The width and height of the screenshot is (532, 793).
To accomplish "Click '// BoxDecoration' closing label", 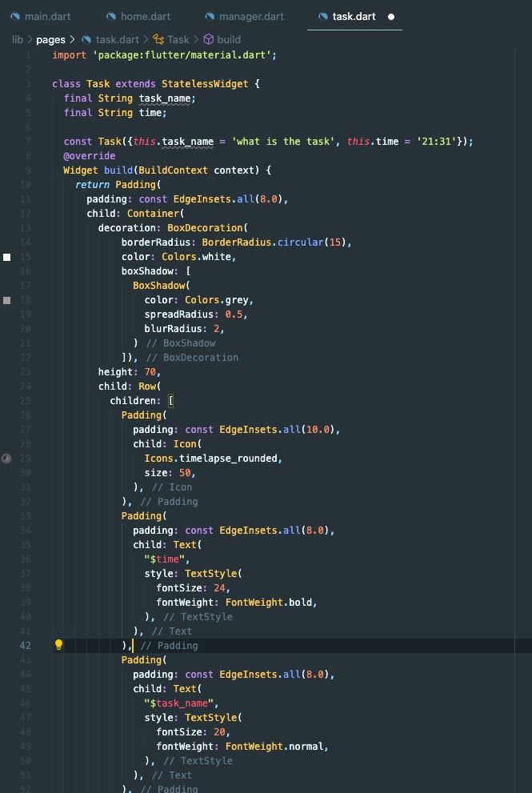I will (x=192, y=358).
